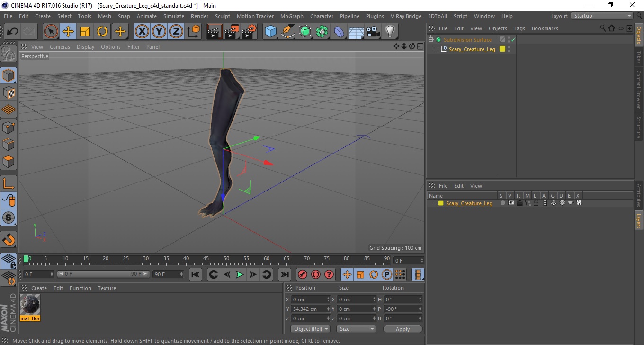Play the animation forward
This screenshot has width=644, height=345.
tap(240, 274)
